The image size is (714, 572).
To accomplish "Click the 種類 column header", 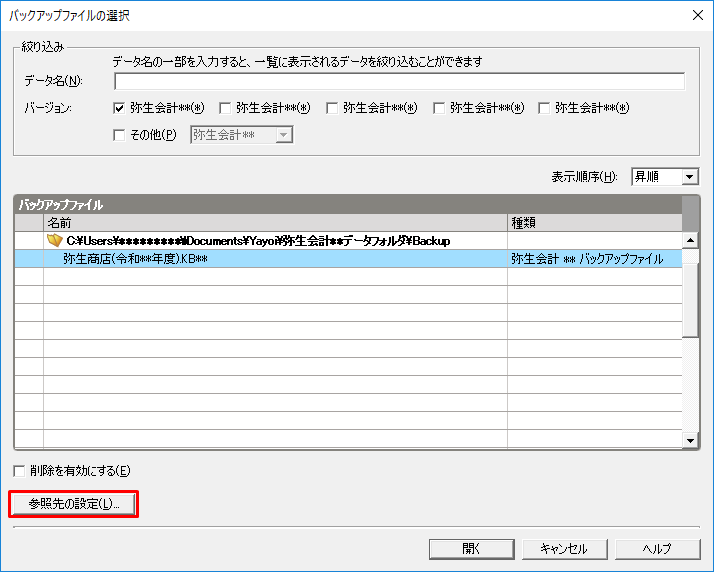I will pos(594,223).
